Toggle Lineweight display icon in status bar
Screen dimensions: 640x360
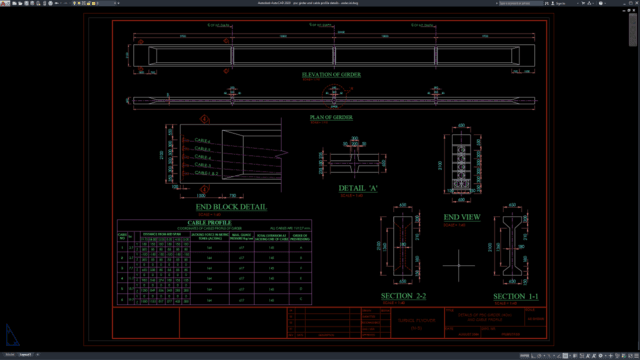tap(575, 356)
